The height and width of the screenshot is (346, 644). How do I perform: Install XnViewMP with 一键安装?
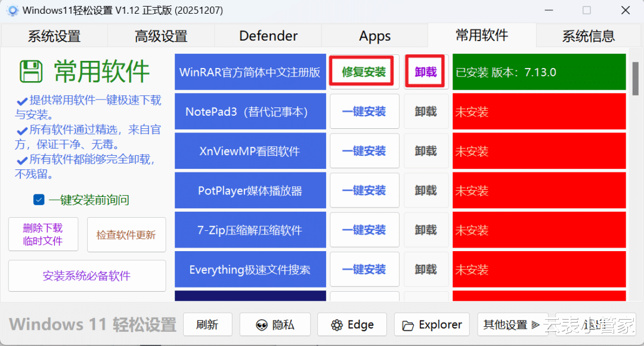tap(364, 151)
